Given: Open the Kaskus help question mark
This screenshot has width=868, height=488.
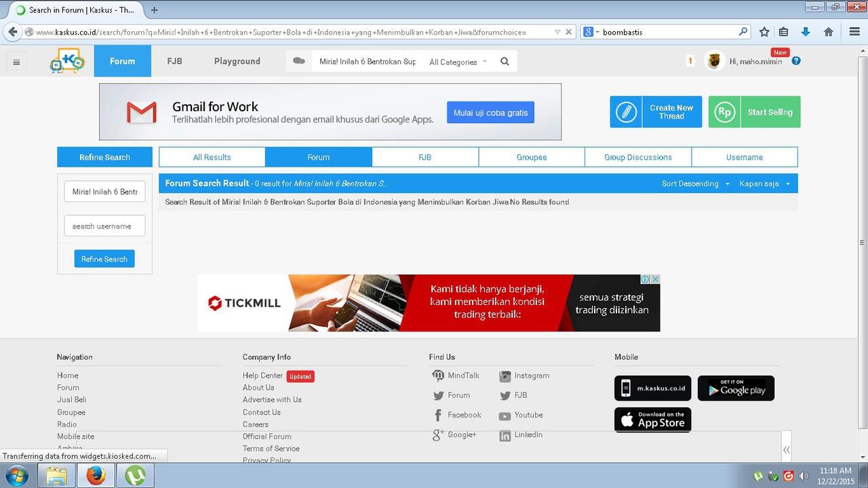Looking at the screenshot, I should coord(796,61).
